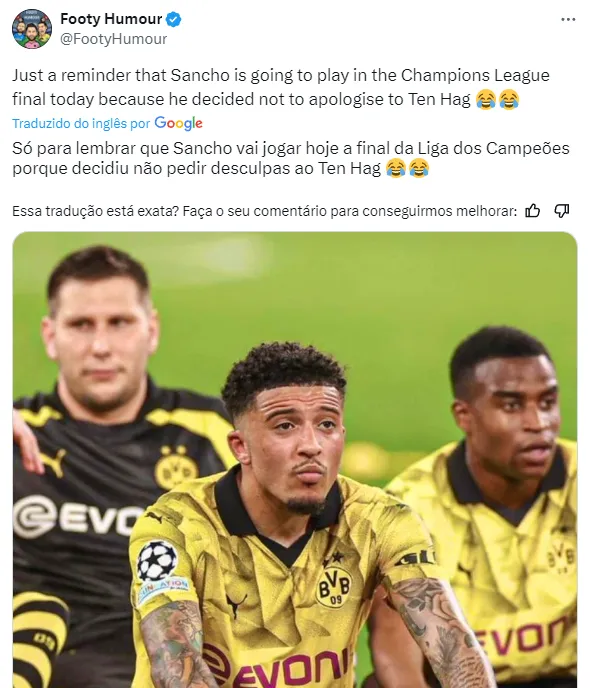Click the Footy Humour profile avatar
590x688 pixels.
point(32,29)
